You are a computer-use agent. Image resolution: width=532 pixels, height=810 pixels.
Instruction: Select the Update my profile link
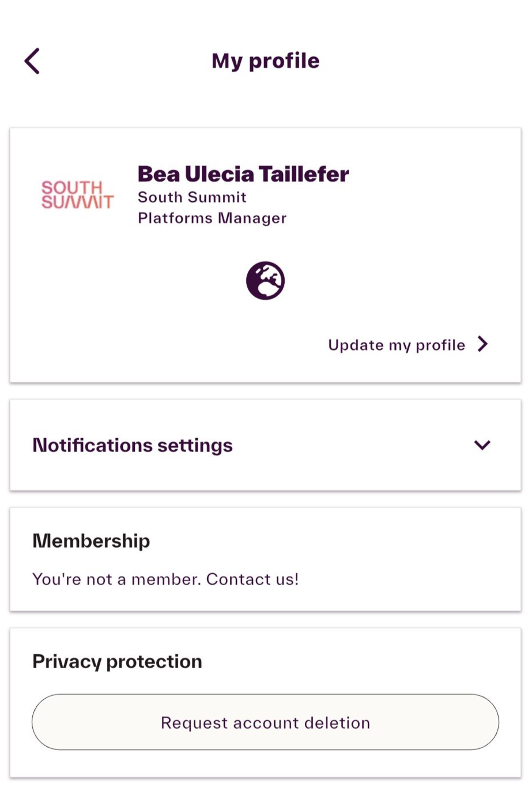(396, 345)
